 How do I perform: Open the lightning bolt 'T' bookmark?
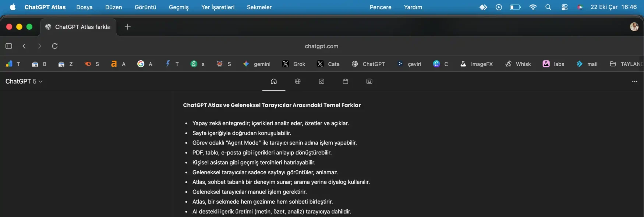pos(172,64)
